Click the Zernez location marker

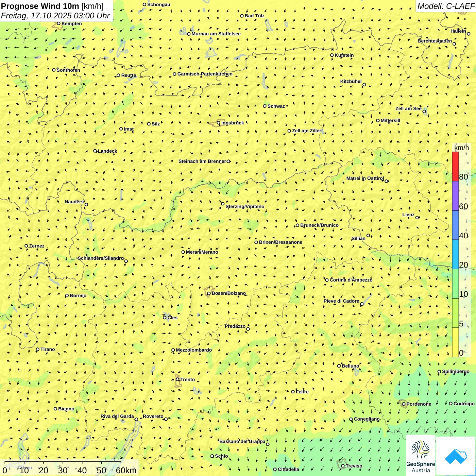[x=26, y=246]
